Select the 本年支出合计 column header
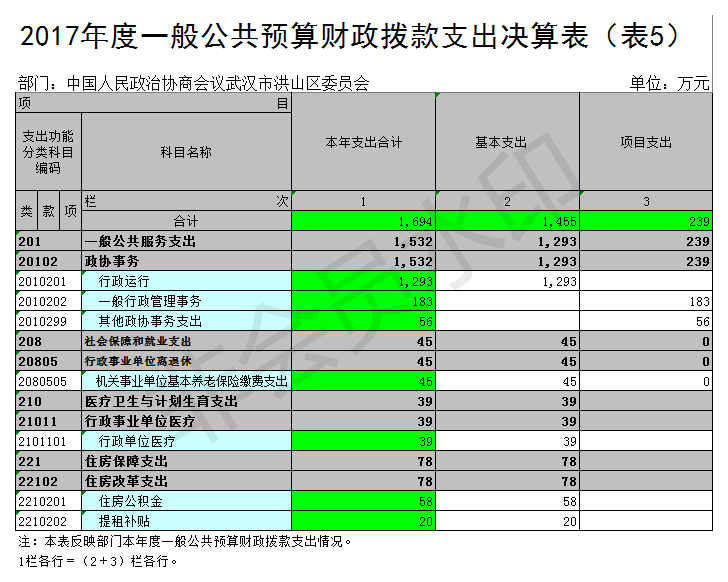Image resolution: width=728 pixels, height=582 pixels. click(363, 143)
